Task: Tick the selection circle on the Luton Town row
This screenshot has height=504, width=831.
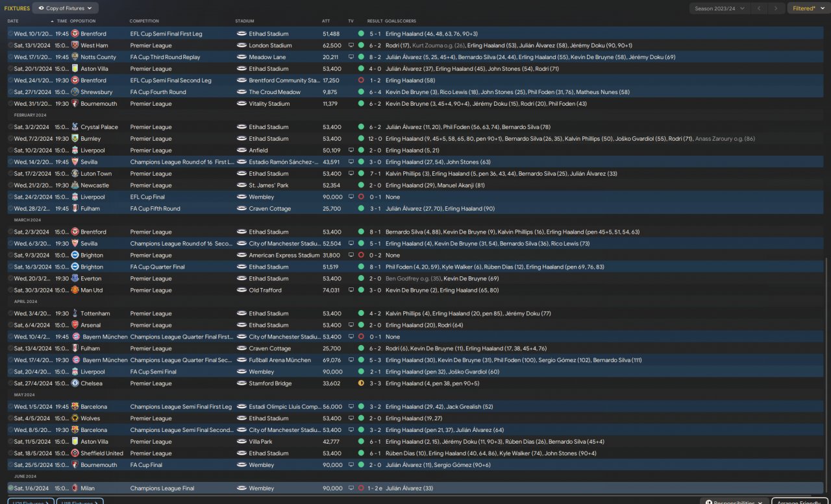Action: 10,174
